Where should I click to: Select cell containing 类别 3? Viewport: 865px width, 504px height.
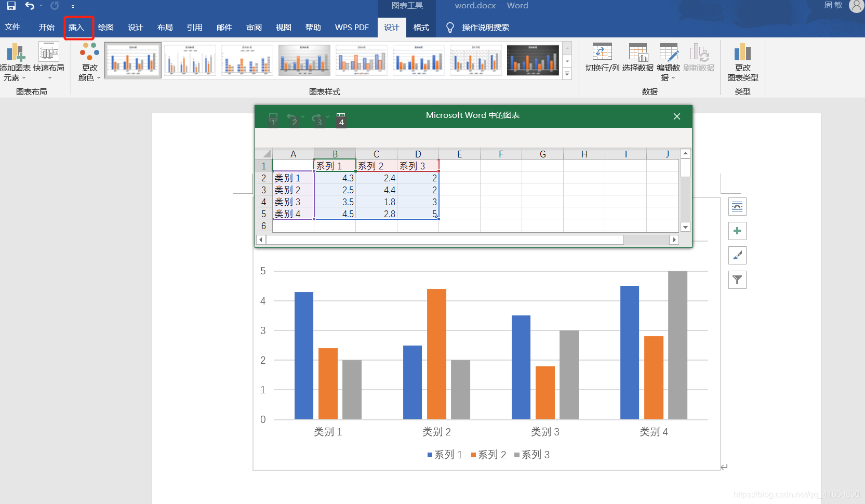coord(294,202)
